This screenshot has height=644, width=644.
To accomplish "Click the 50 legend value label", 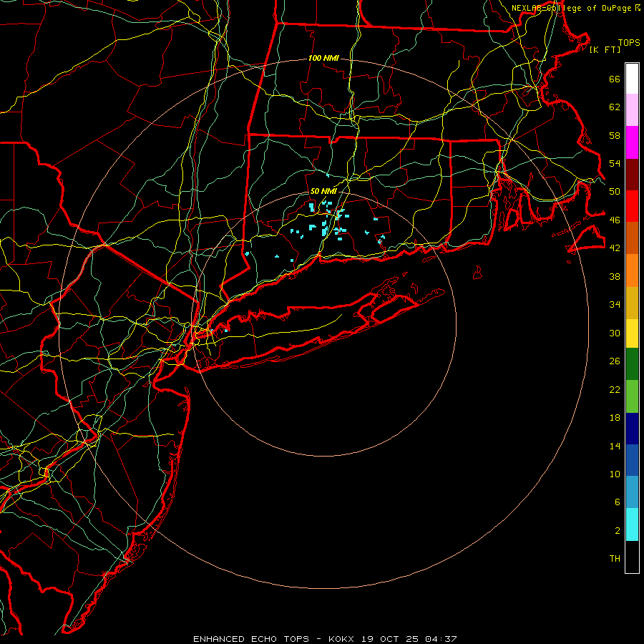I will tap(615, 191).
